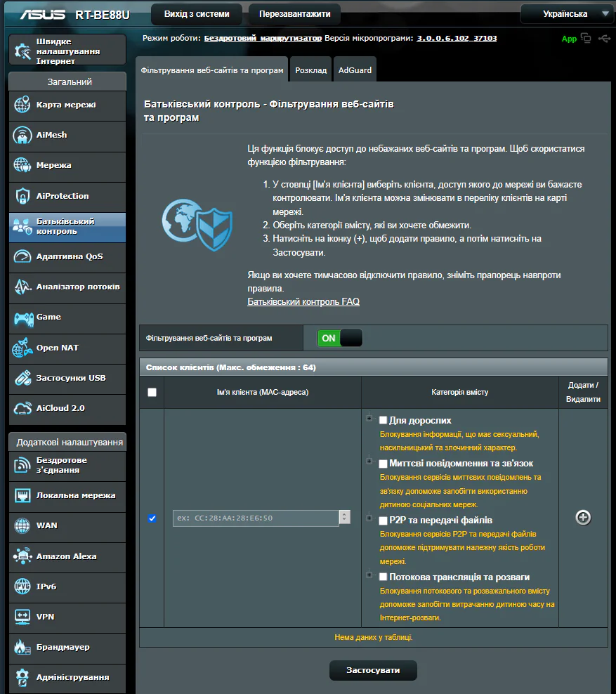Toggle the web and apps filtering ON switch
This screenshot has width=616, height=694.
tap(339, 338)
